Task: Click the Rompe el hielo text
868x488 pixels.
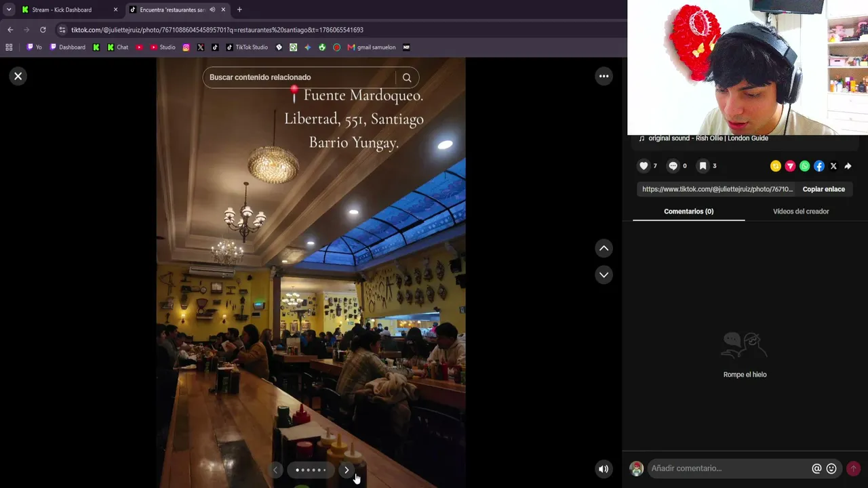Action: pyautogui.click(x=745, y=375)
